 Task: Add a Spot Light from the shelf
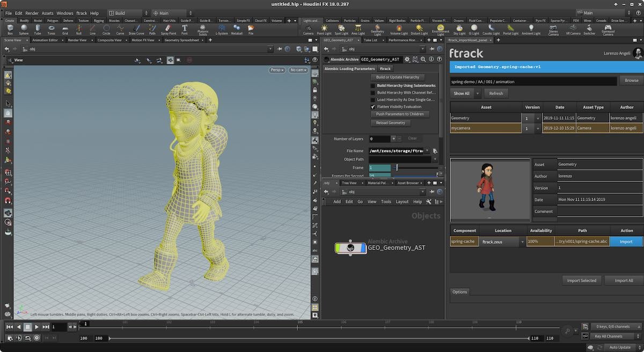pyautogui.click(x=341, y=30)
